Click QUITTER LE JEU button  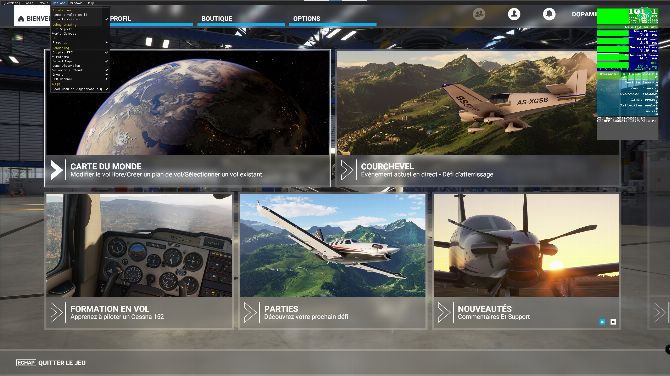[x=51, y=363]
